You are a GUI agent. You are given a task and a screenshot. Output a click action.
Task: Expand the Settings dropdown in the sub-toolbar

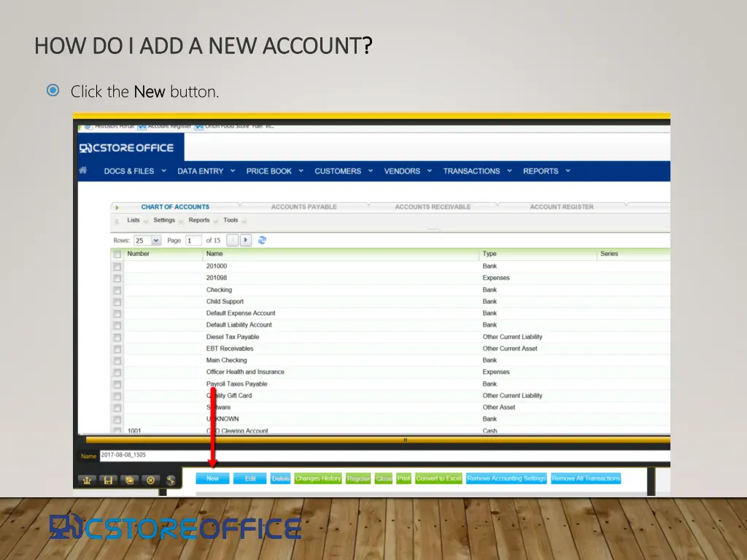tap(168, 220)
